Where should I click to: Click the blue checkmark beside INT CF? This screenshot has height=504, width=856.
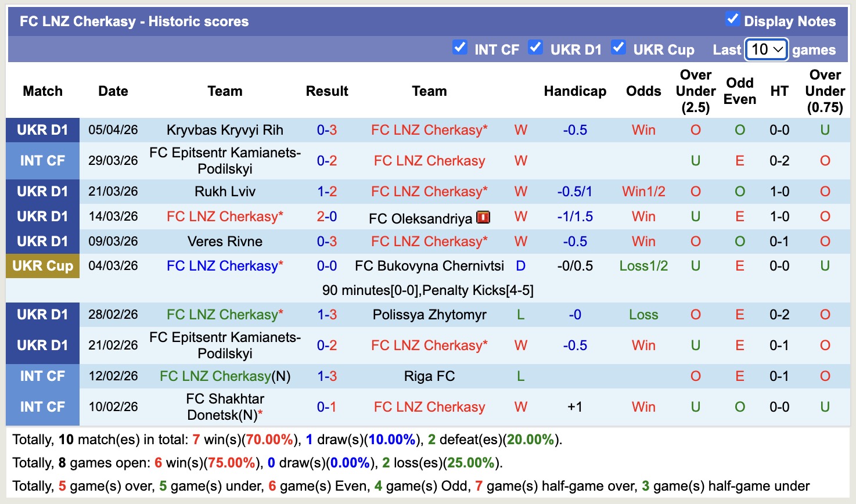coord(460,48)
